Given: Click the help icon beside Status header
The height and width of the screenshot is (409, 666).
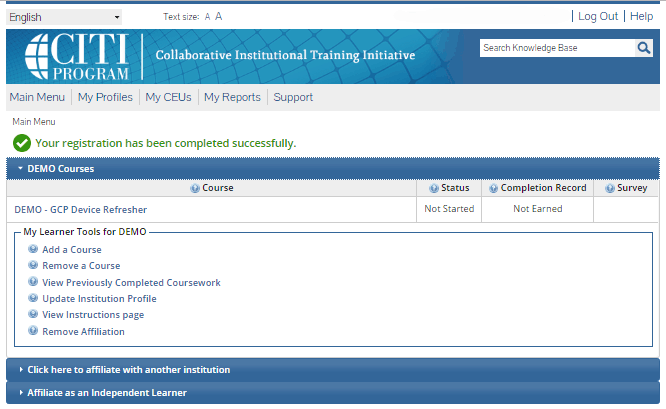Looking at the screenshot, I should [434, 188].
